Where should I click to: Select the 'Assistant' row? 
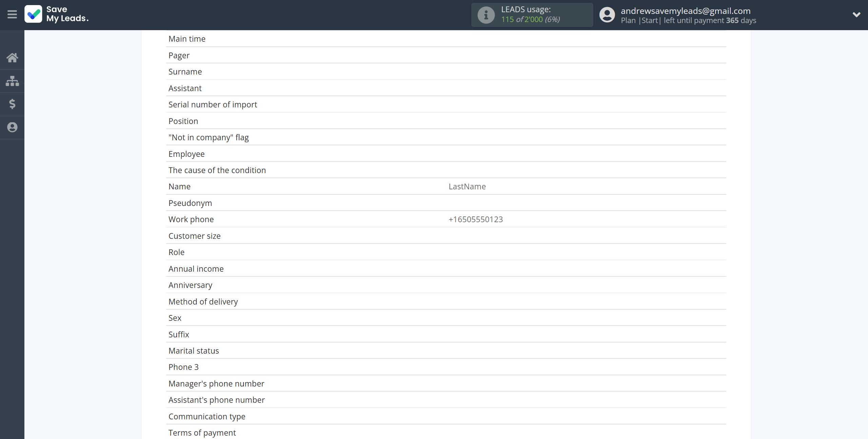click(446, 88)
